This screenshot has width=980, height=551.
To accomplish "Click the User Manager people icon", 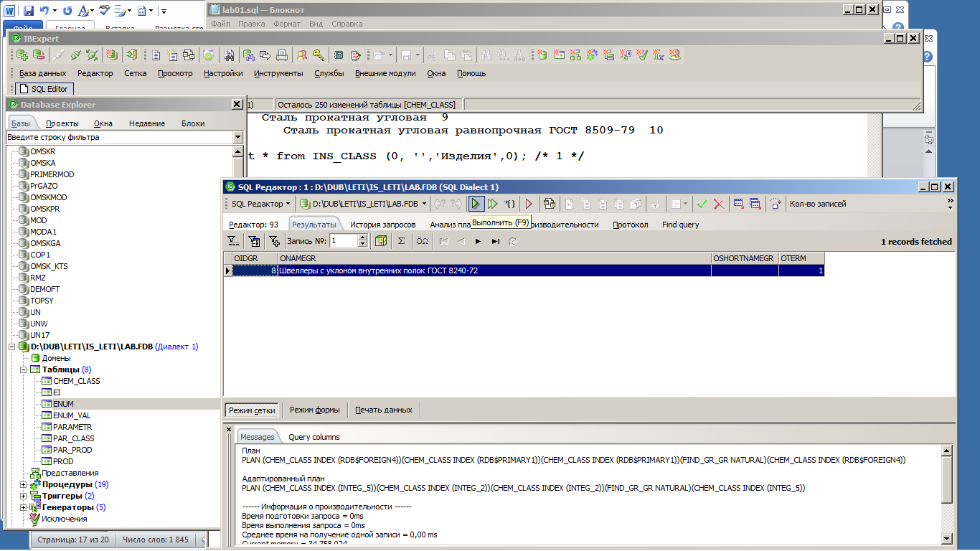I will (302, 55).
